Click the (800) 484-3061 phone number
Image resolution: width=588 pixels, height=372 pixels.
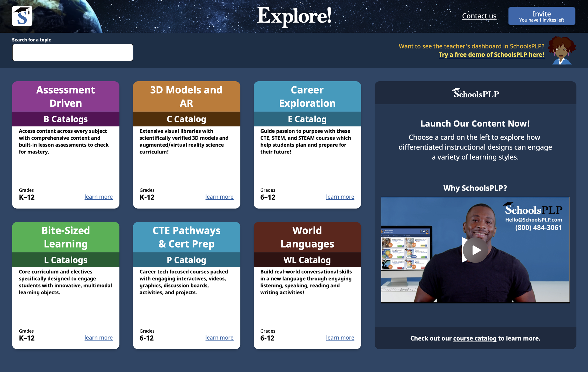click(538, 228)
